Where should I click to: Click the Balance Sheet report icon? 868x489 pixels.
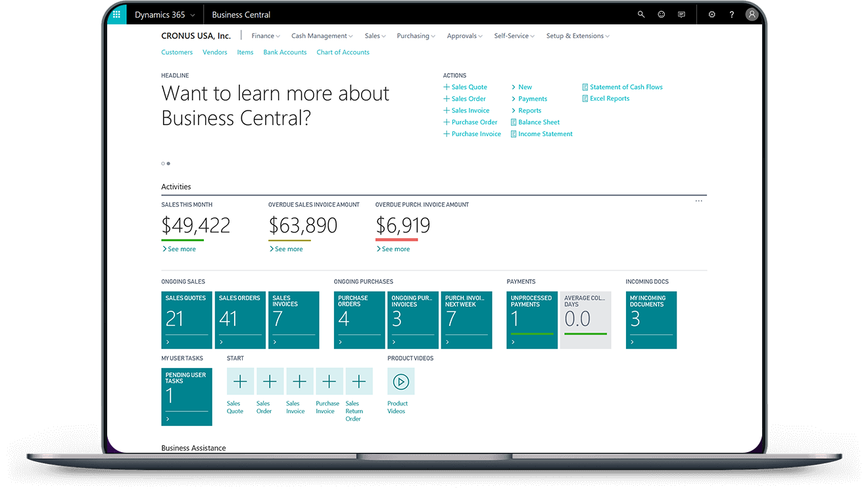click(514, 122)
